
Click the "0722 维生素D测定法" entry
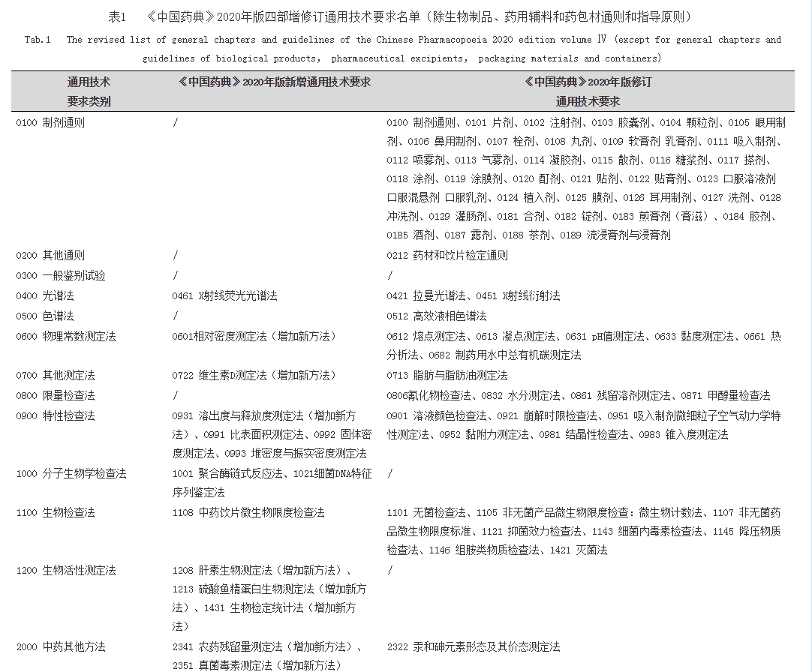254,375
